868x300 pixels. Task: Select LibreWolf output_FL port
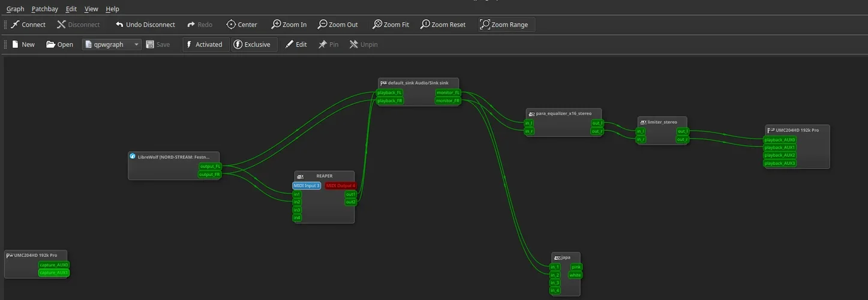click(x=210, y=166)
